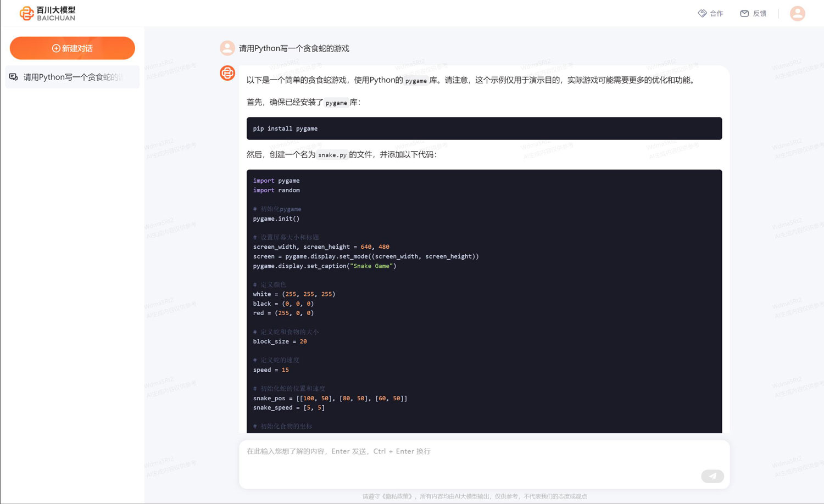Click the BAICHUAN brand name text
Image resolution: width=824 pixels, height=504 pixels.
click(x=55, y=18)
